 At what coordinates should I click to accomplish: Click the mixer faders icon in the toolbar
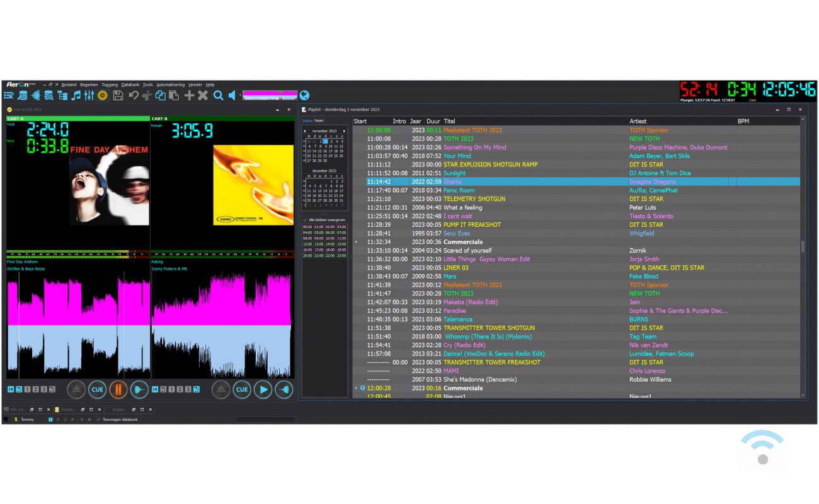pyautogui.click(x=89, y=95)
